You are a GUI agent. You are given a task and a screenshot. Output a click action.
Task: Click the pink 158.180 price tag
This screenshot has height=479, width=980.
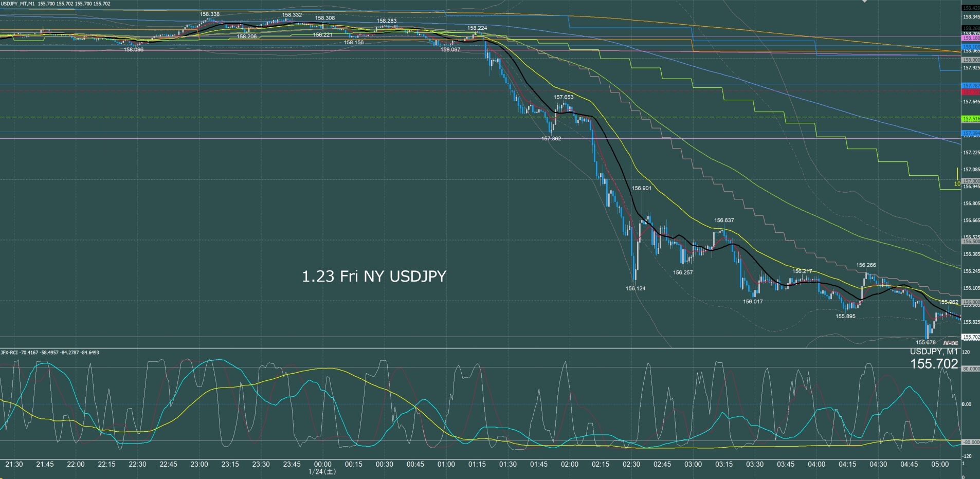970,38
